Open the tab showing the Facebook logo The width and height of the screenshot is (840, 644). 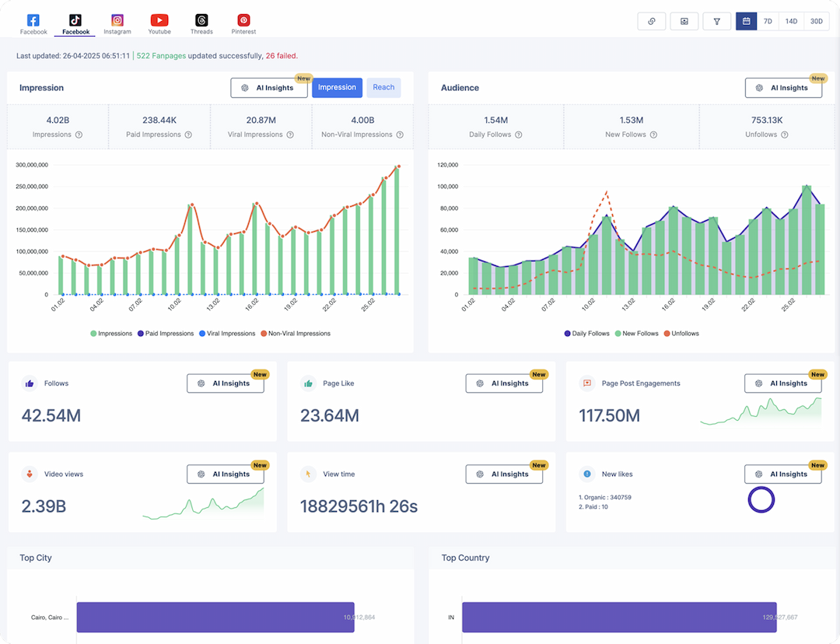[33, 24]
